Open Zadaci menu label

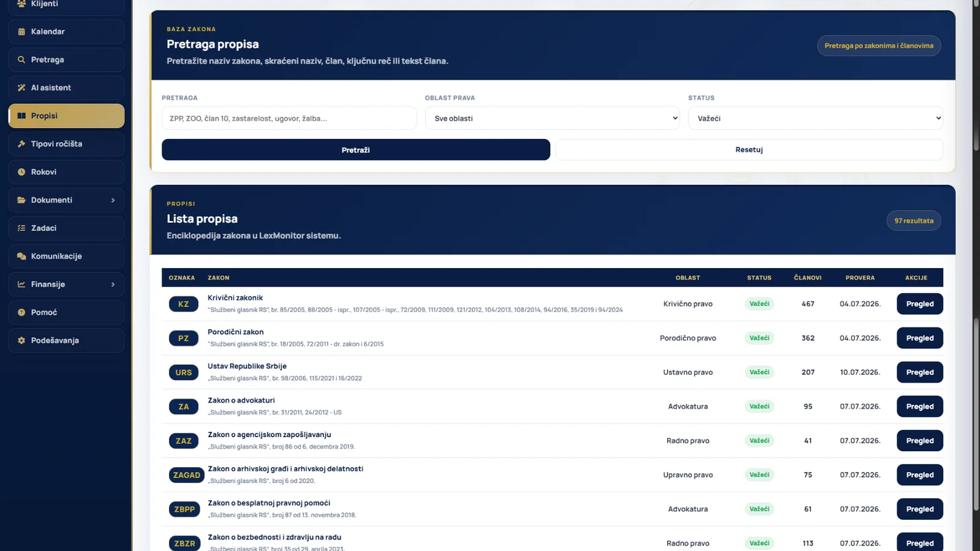click(43, 228)
